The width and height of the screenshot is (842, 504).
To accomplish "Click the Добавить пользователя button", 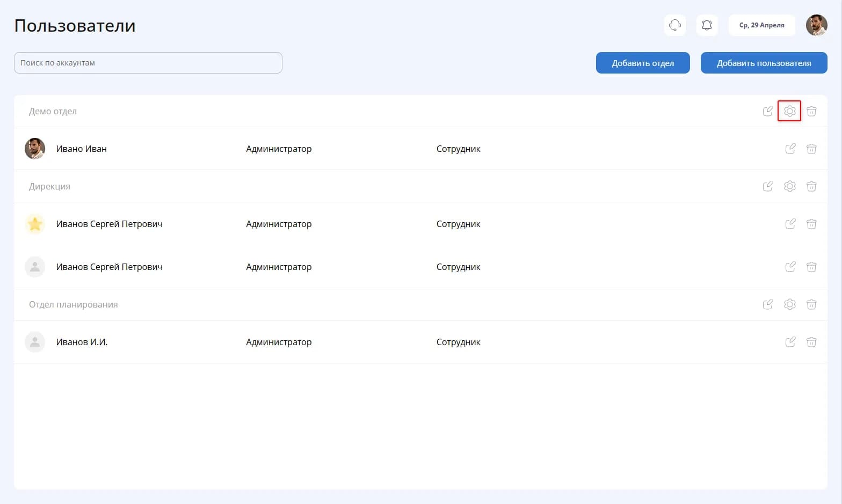I will [764, 63].
